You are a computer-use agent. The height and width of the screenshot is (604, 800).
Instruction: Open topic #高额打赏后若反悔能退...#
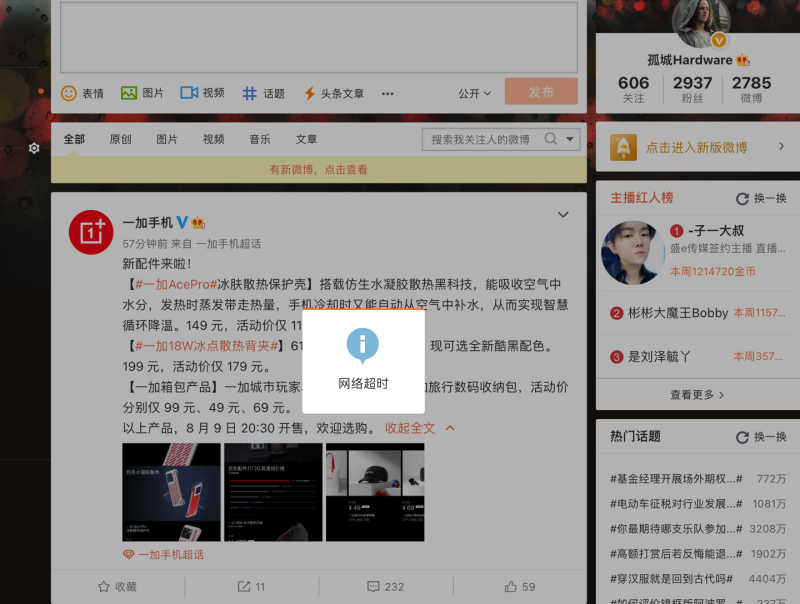[x=676, y=554]
